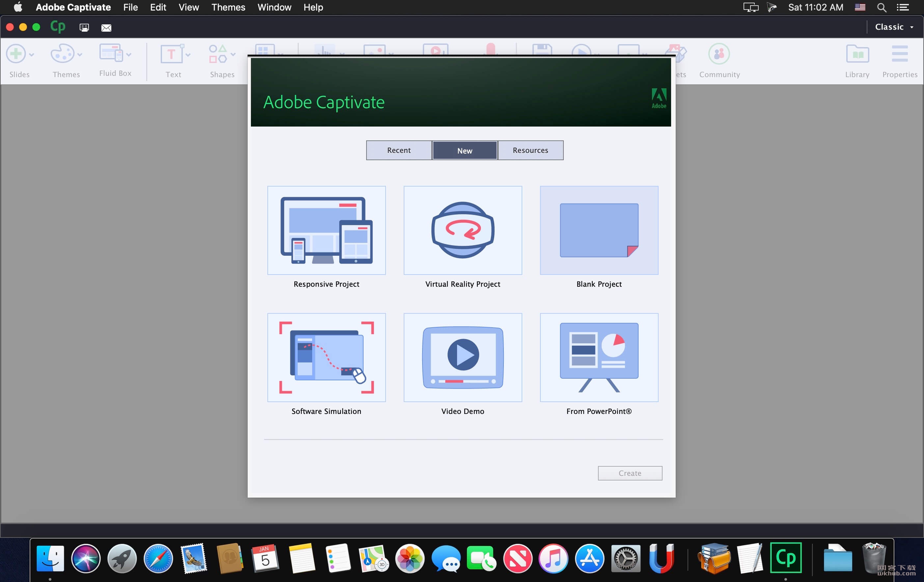The width and height of the screenshot is (924, 582).
Task: Switch to the New tab
Action: pos(465,151)
